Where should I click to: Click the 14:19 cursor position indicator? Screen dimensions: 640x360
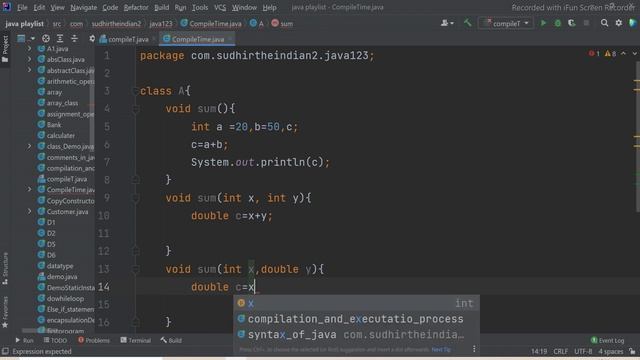(539, 351)
